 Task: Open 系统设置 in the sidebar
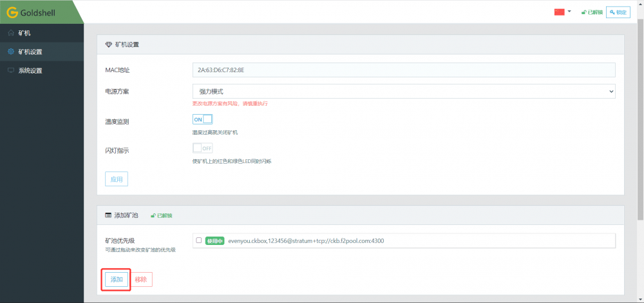(30, 70)
